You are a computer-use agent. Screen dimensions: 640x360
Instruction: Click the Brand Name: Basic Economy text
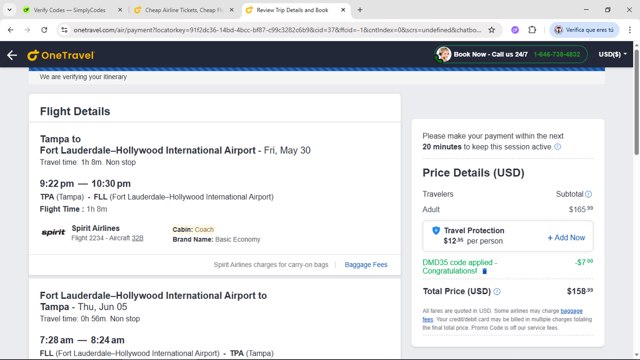coord(216,240)
